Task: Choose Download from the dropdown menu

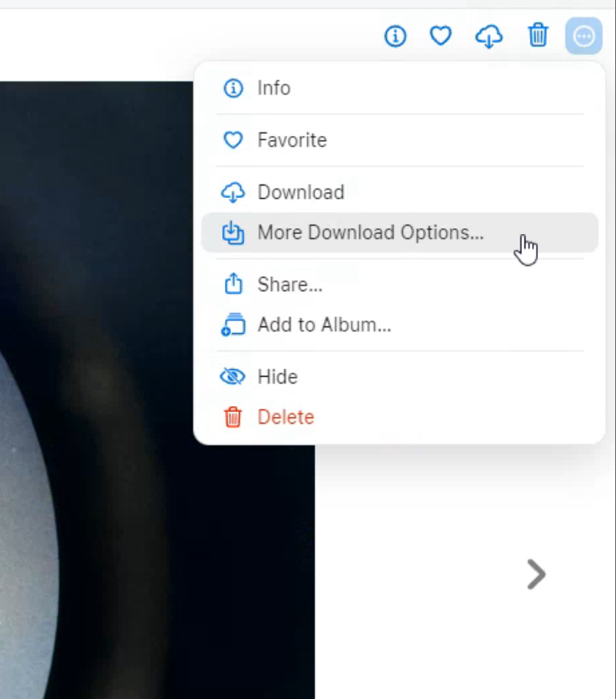Action: [x=300, y=192]
